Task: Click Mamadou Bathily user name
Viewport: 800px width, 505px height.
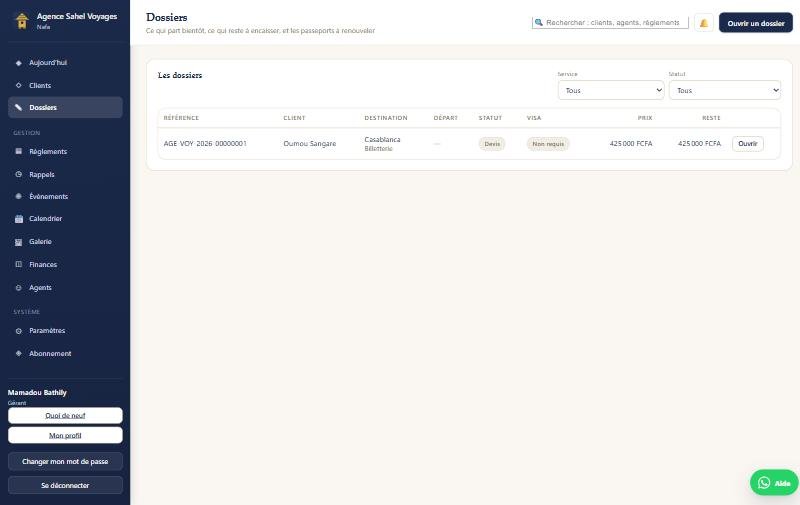Action: [37, 392]
